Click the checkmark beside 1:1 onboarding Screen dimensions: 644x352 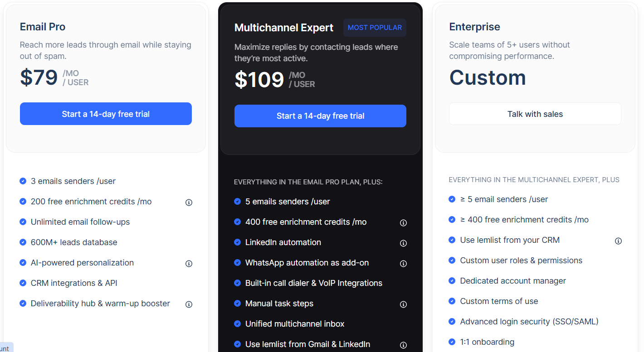[x=452, y=342]
